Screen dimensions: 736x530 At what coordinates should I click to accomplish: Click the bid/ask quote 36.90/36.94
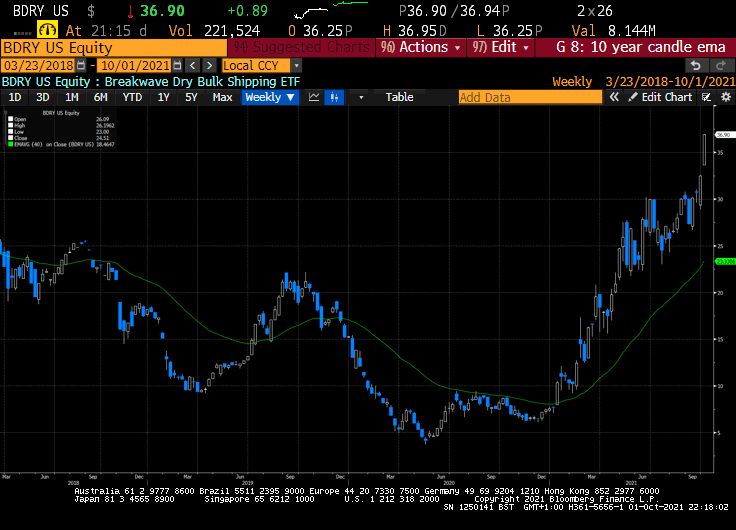point(454,11)
